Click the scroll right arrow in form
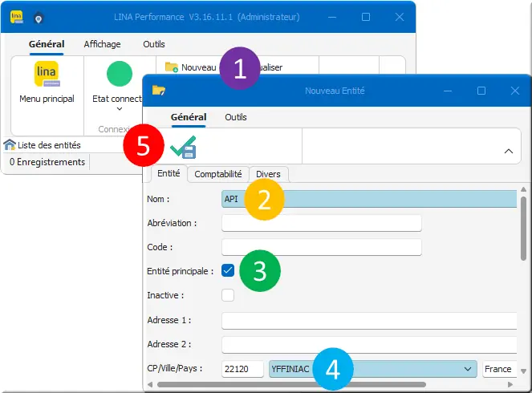532x393 pixels. click(510, 384)
